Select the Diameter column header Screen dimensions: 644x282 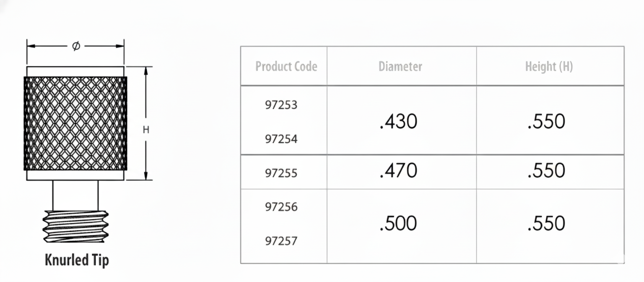pyautogui.click(x=400, y=66)
